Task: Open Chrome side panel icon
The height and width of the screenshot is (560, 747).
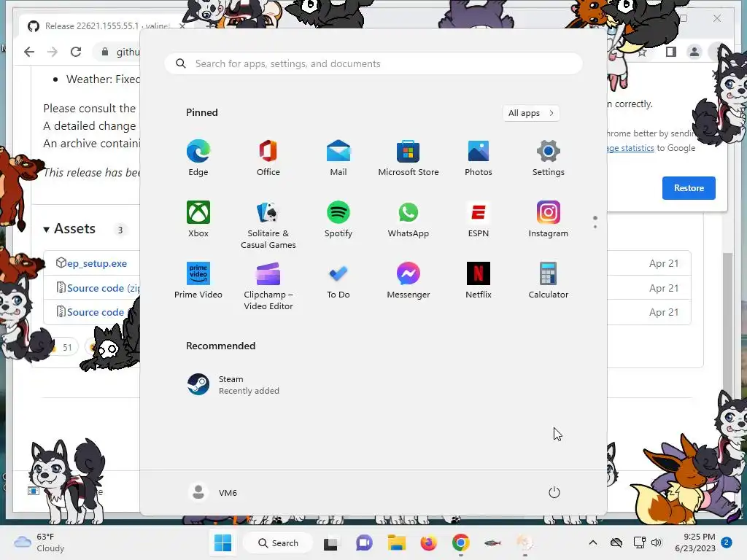Action: click(x=671, y=52)
